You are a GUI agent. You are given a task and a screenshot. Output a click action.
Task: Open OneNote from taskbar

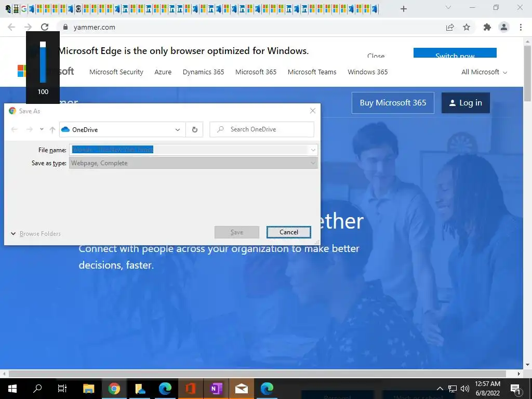point(216,389)
